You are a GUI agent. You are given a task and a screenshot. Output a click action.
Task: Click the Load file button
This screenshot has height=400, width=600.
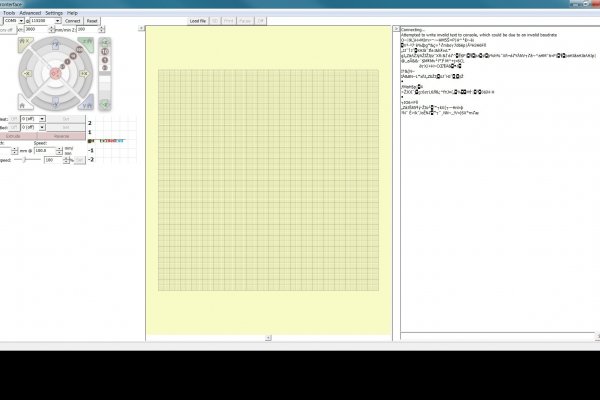click(199, 20)
